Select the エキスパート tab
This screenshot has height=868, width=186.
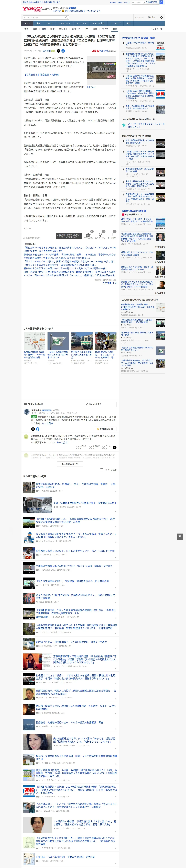coord(64,24)
